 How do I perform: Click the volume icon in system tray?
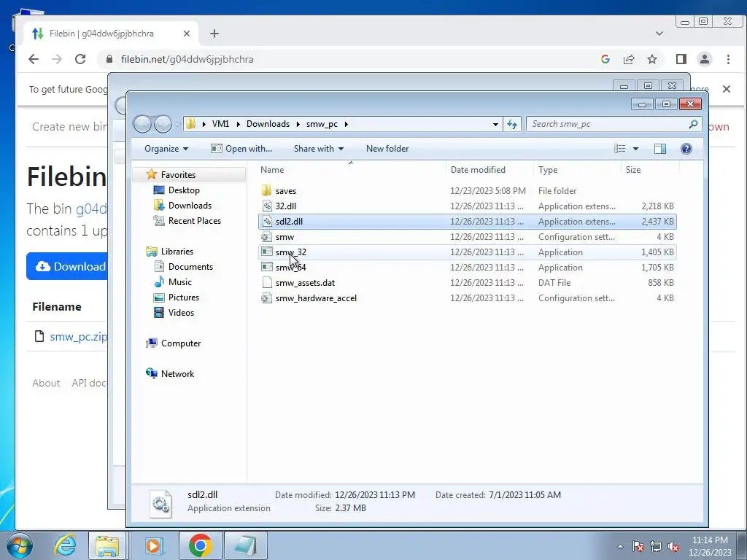(673, 547)
